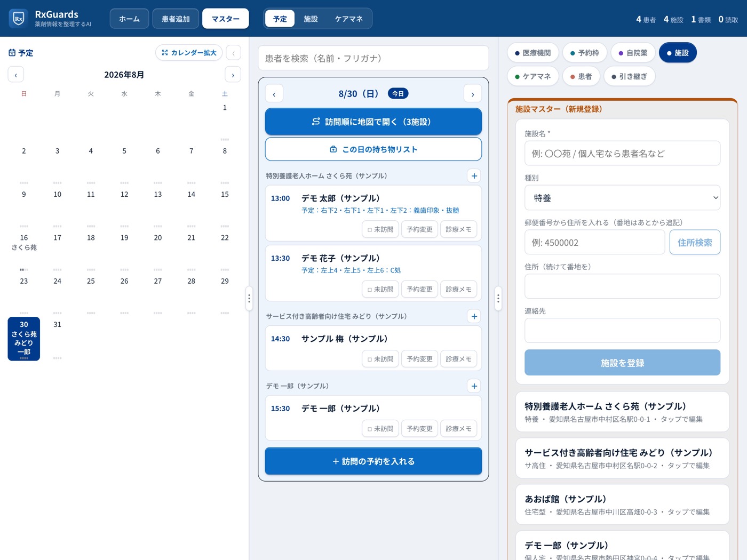Select ケアマネ master category chip
The width and height of the screenshot is (747, 560).
(x=533, y=76)
